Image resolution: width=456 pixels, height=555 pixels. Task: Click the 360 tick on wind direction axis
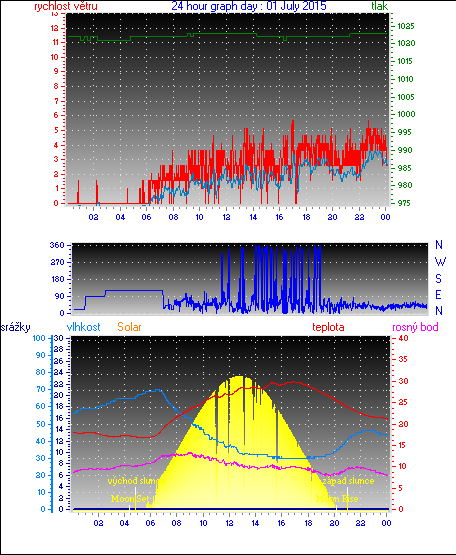pos(57,245)
